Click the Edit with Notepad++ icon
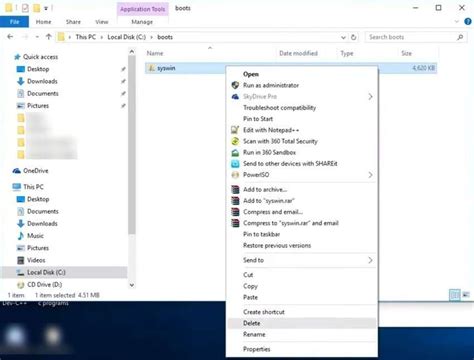Screen dimensions: 474x360 [235, 130]
